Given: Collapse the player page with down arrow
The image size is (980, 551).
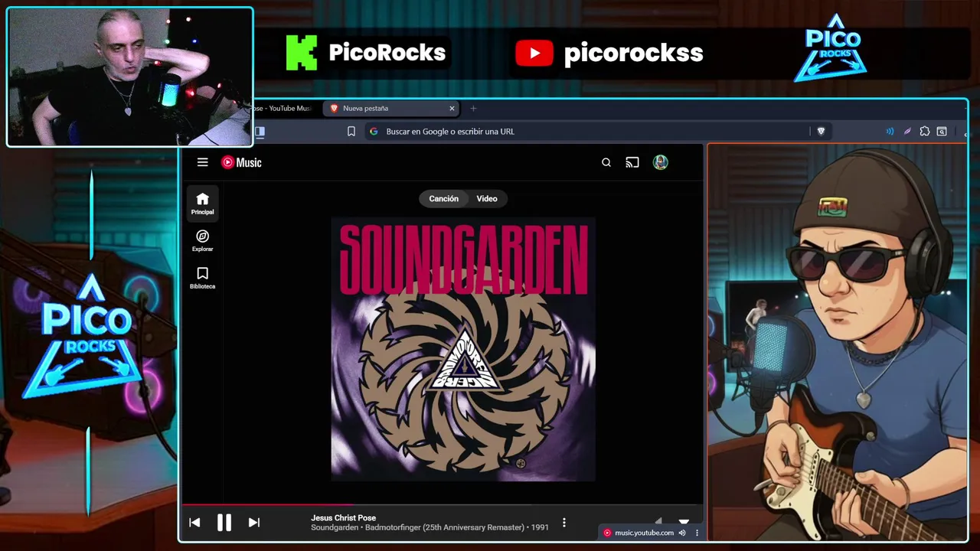Looking at the screenshot, I should 684,520.
